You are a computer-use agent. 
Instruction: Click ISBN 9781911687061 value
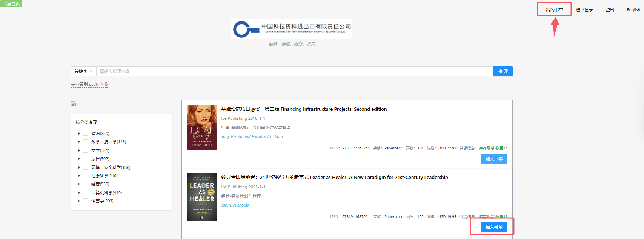356,217
